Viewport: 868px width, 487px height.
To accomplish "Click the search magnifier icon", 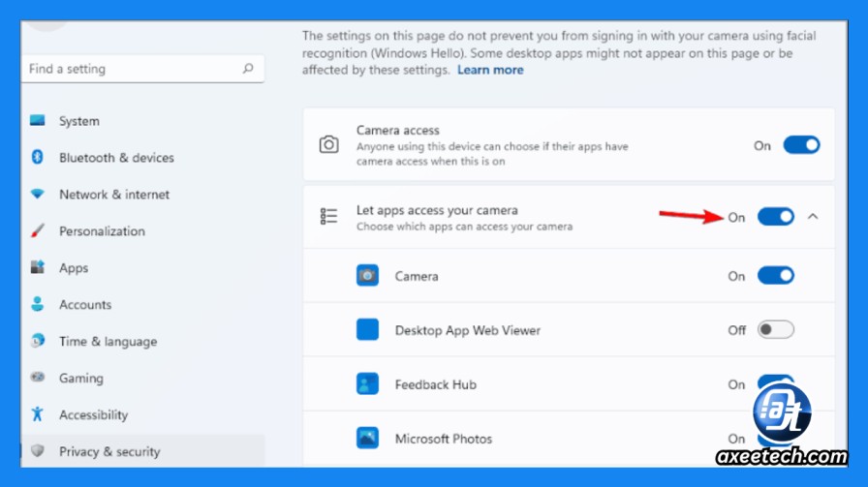I will 248,68.
